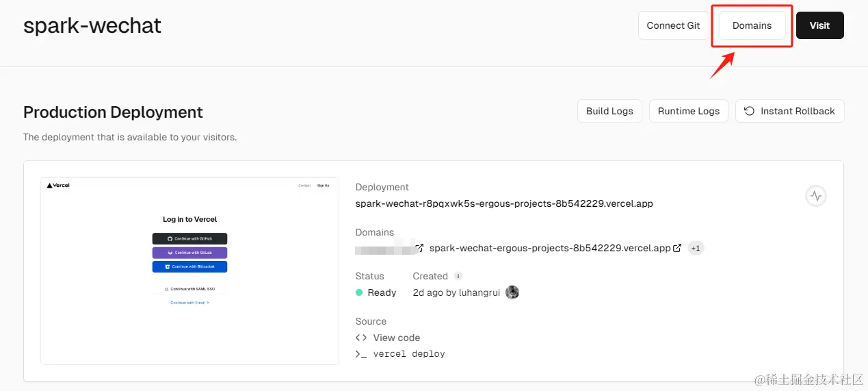This screenshot has width=868, height=391.
Task: Trigger Instant Rollback
Action: (x=789, y=111)
